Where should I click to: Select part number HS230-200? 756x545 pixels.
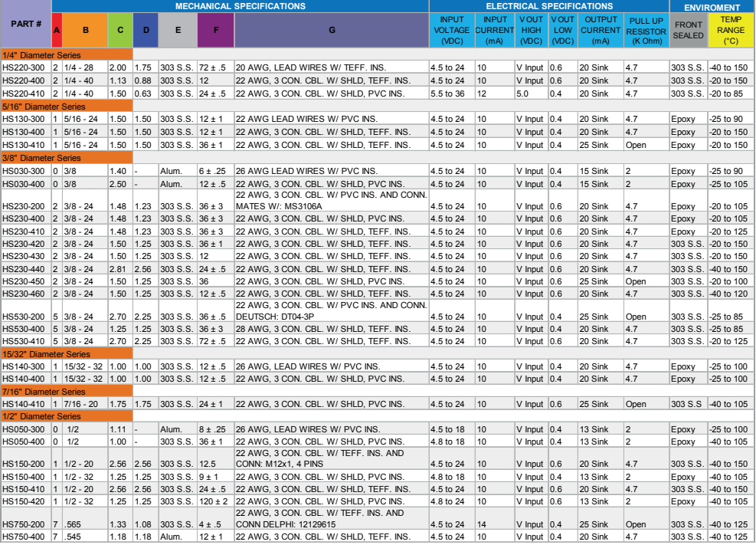[x=24, y=206]
